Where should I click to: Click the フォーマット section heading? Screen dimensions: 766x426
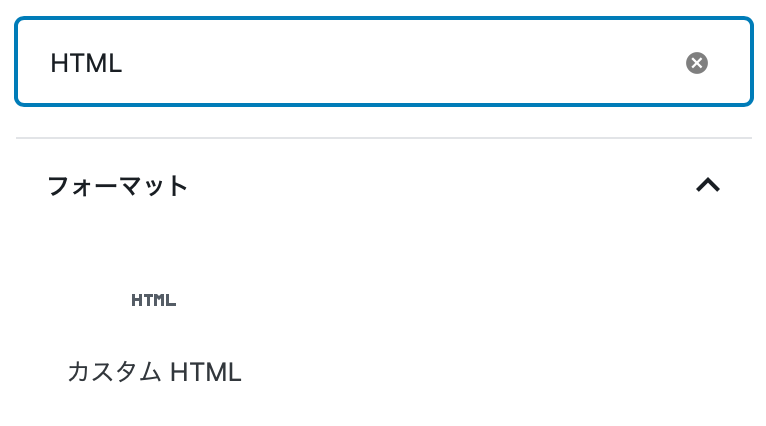click(118, 186)
